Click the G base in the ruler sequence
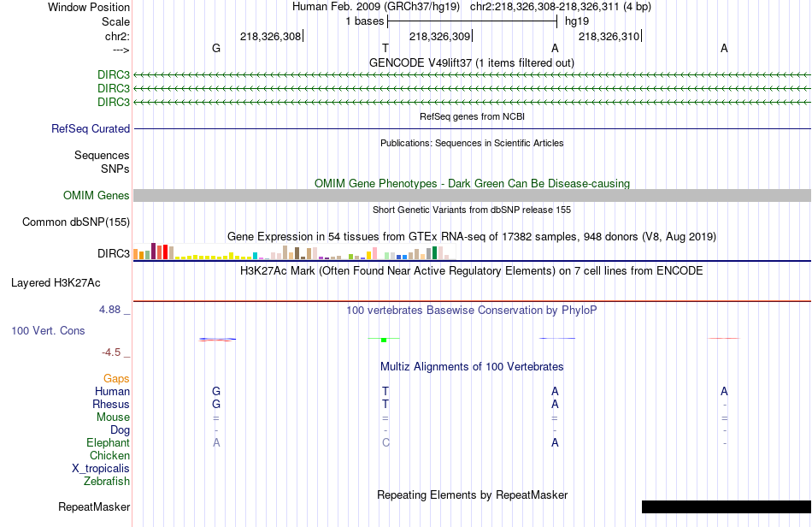 (216, 48)
